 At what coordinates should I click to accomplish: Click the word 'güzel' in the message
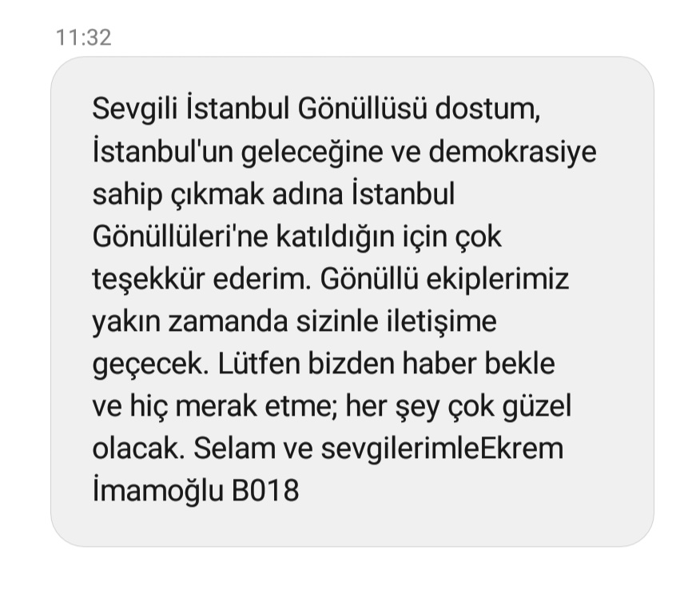(x=537, y=407)
